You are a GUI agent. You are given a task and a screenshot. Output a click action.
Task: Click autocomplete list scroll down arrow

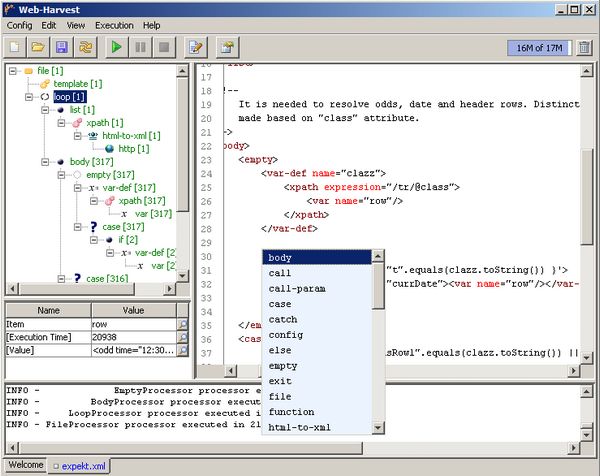click(378, 427)
